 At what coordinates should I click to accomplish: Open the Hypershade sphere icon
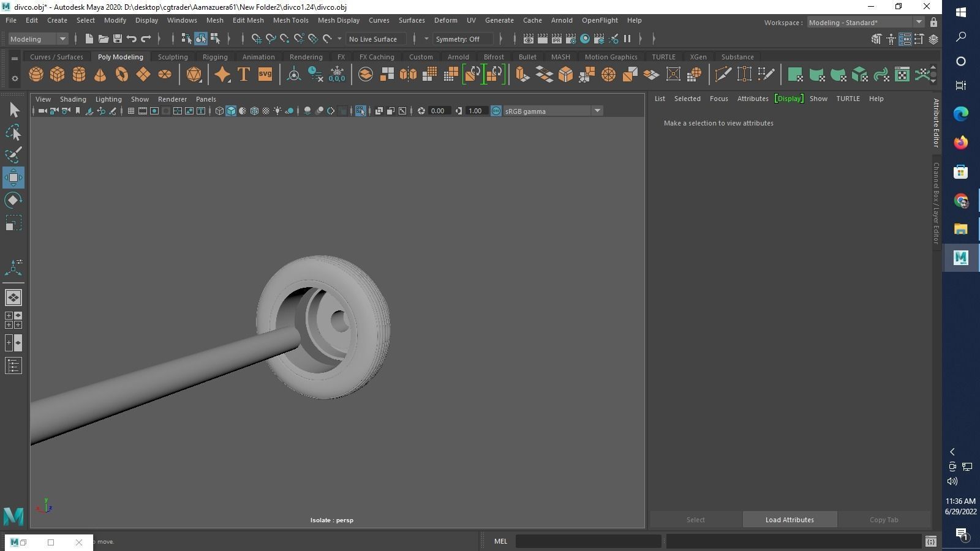(585, 39)
